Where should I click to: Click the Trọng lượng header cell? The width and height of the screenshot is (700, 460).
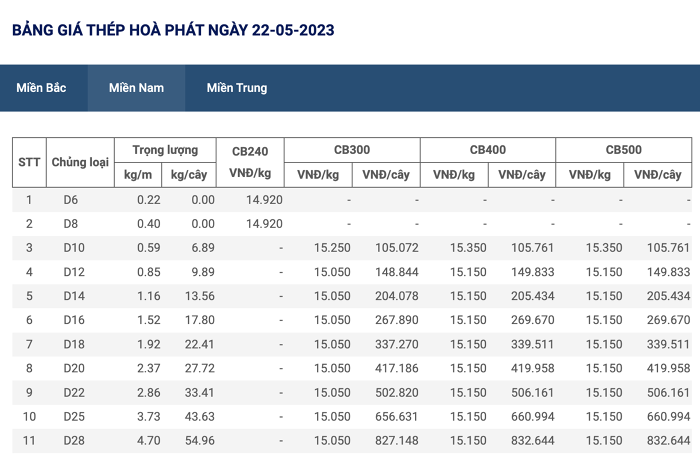[165, 150]
